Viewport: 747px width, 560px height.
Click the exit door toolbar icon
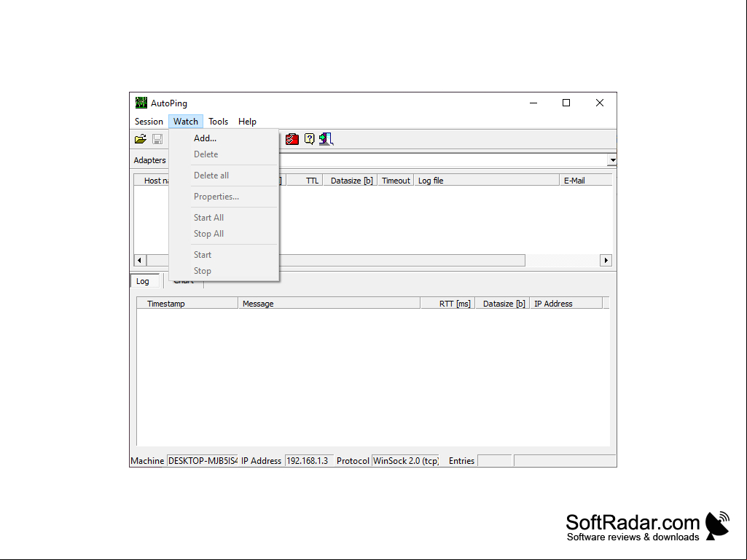click(x=326, y=139)
